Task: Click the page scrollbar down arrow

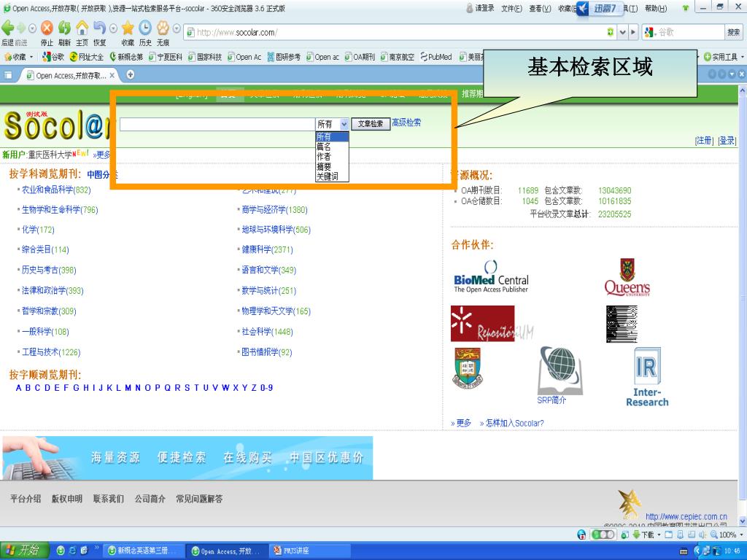Action: (x=742, y=521)
